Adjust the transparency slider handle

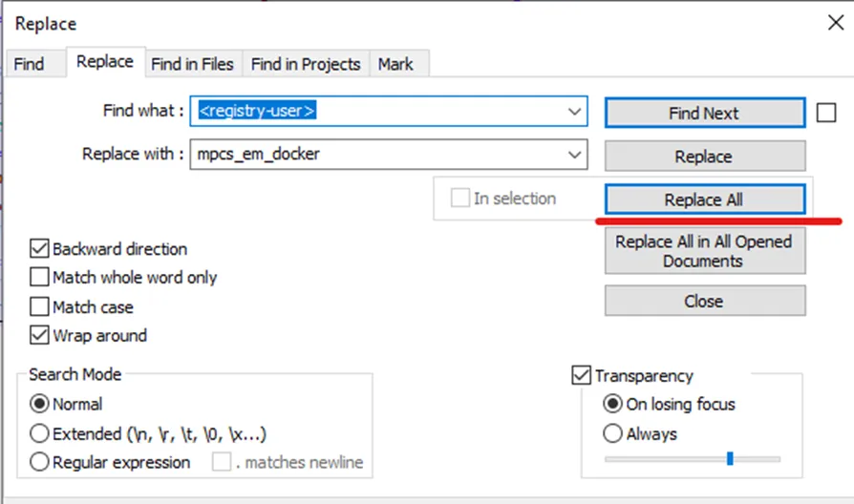click(730, 458)
